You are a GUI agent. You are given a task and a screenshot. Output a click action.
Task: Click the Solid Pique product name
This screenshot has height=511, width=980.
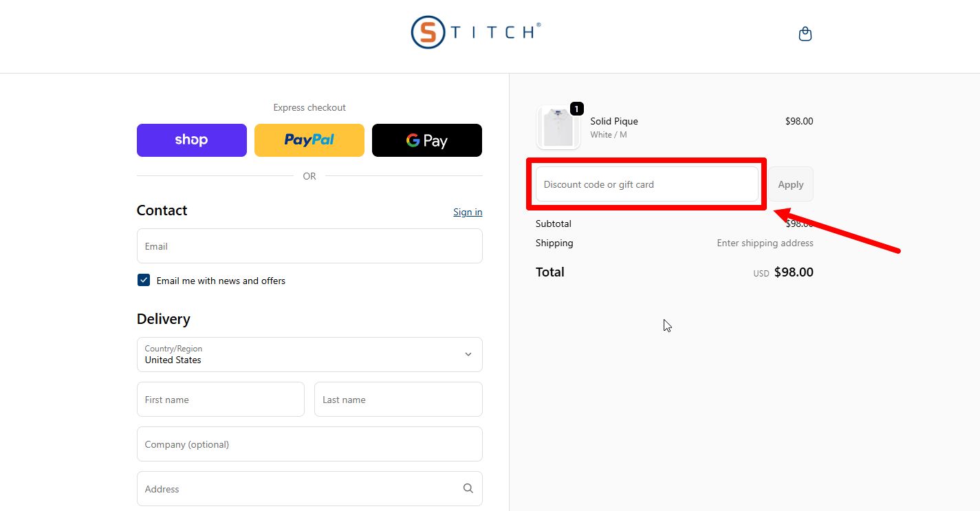(613, 121)
